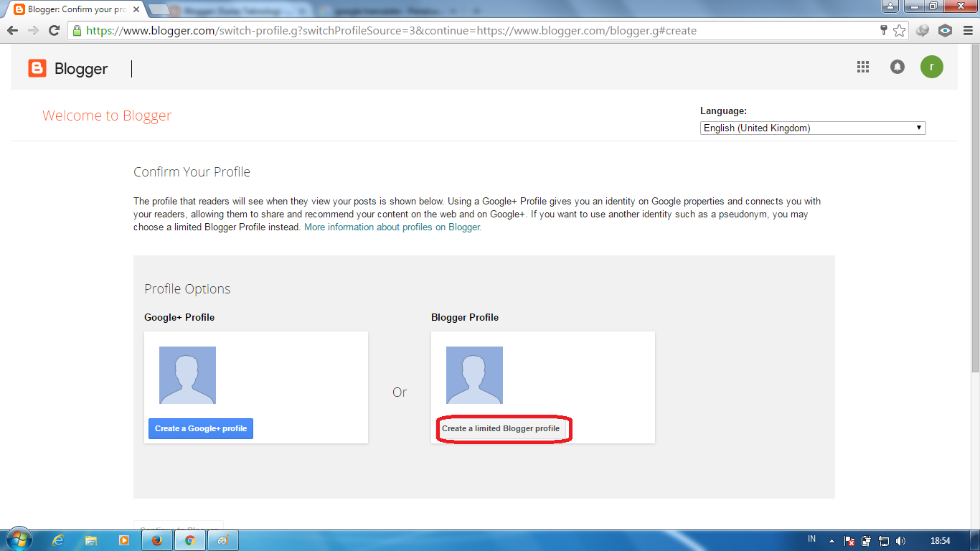Open the notifications bell
The width and height of the screenshot is (980, 551).
click(897, 67)
